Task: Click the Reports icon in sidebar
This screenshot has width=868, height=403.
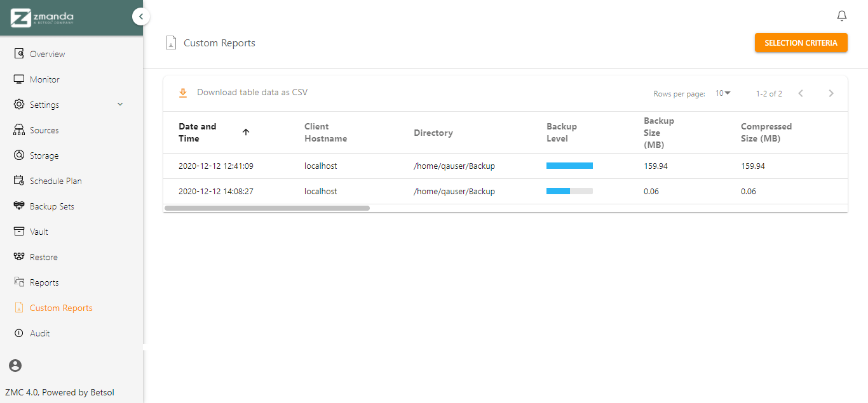Action: 19,282
